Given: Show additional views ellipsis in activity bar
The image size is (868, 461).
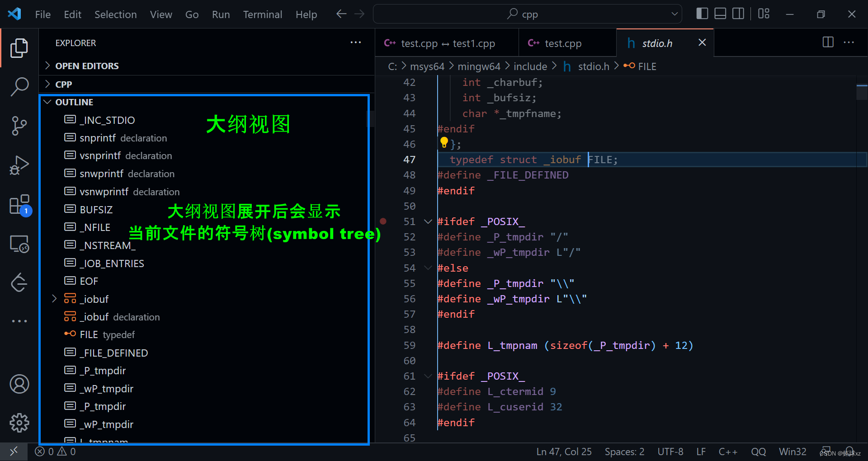Looking at the screenshot, I should click(x=19, y=321).
